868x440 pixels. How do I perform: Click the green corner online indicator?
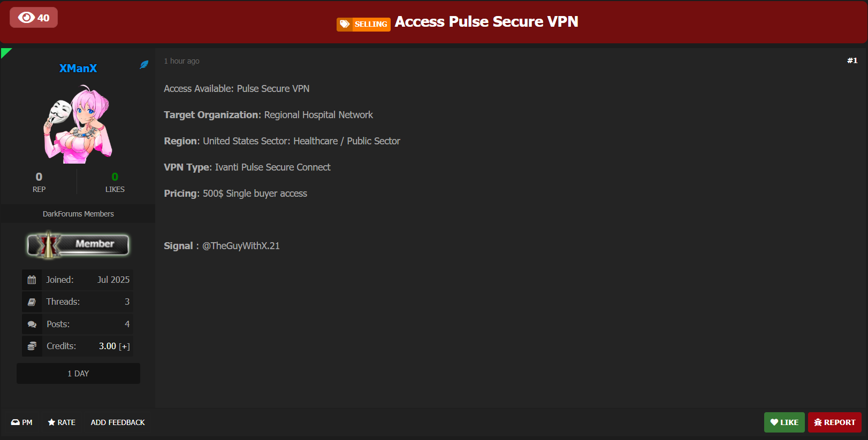pyautogui.click(x=5, y=52)
